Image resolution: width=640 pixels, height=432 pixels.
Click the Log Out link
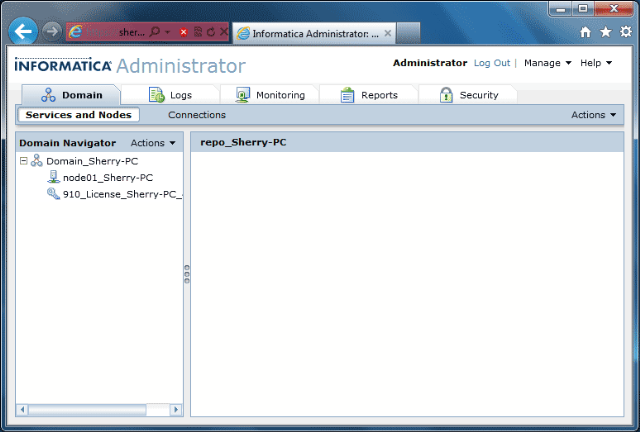(492, 63)
